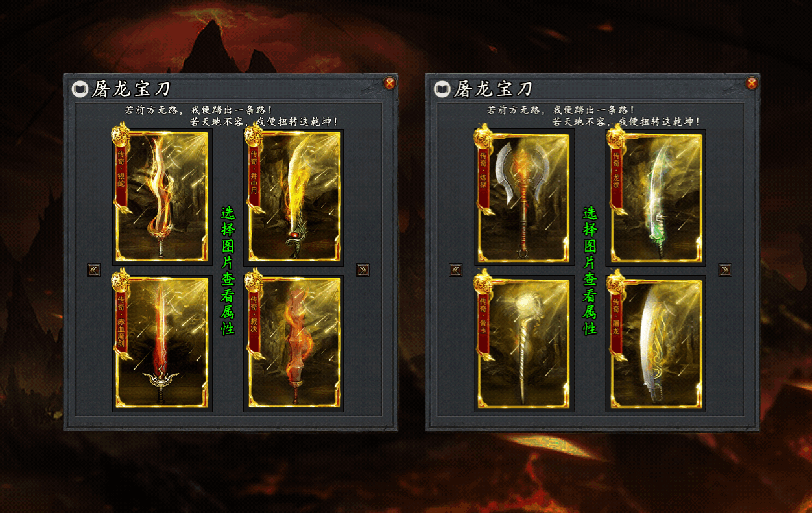This screenshot has height=513, width=812.
Task: Go to previous page in right panel
Action: pyautogui.click(x=456, y=270)
